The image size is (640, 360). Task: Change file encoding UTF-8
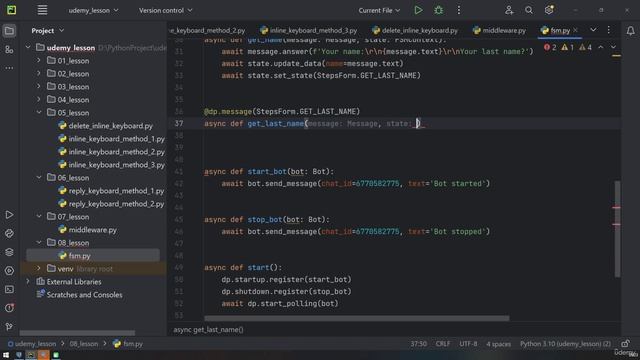pos(468,344)
